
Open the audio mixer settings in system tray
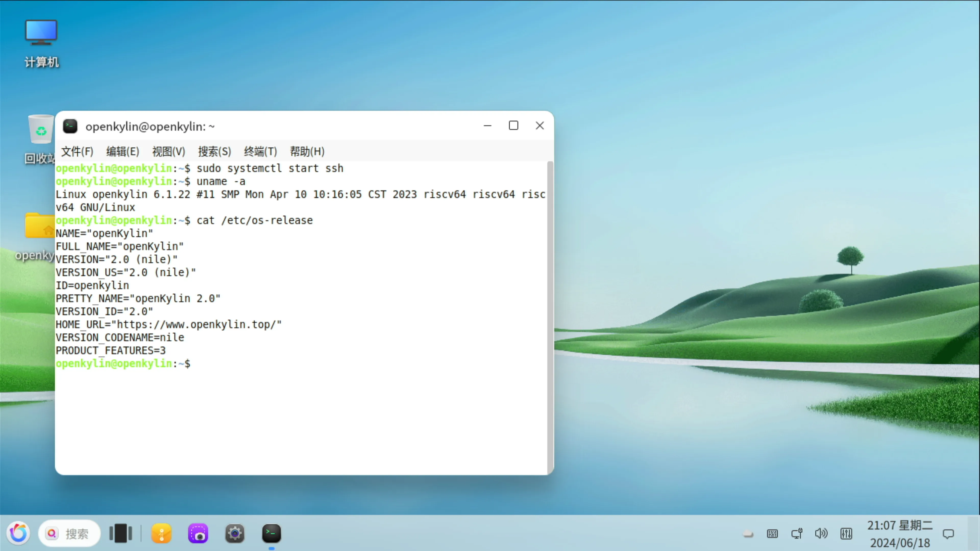[x=846, y=533]
